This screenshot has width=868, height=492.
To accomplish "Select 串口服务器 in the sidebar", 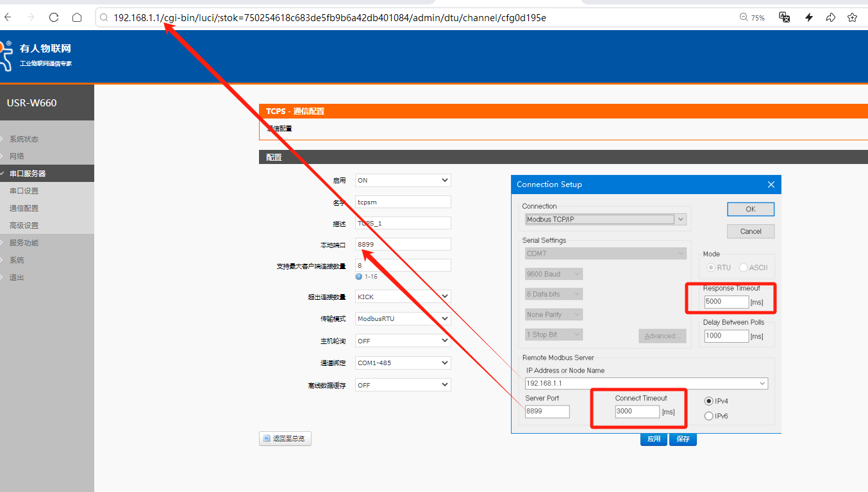I will point(47,174).
